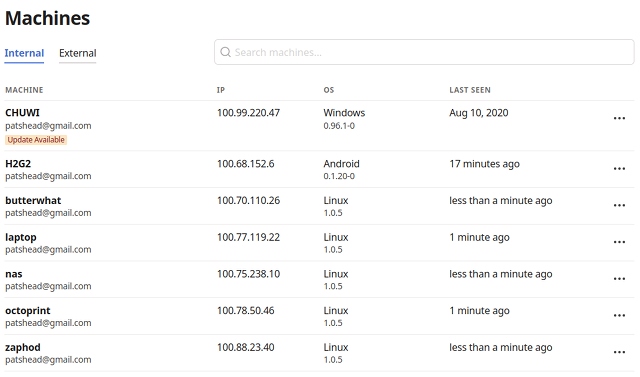Image resolution: width=640 pixels, height=377 pixels.
Task: Open the CHUWI machine name
Action: pos(22,113)
